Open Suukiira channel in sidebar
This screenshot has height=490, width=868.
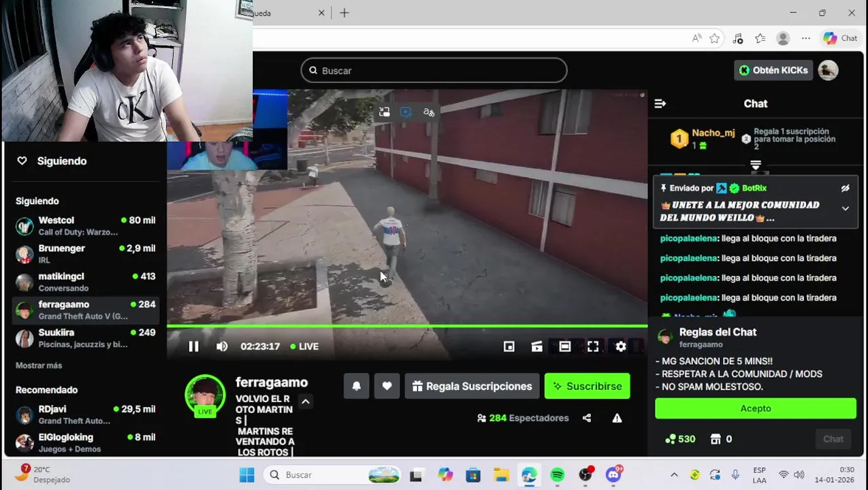pos(86,338)
